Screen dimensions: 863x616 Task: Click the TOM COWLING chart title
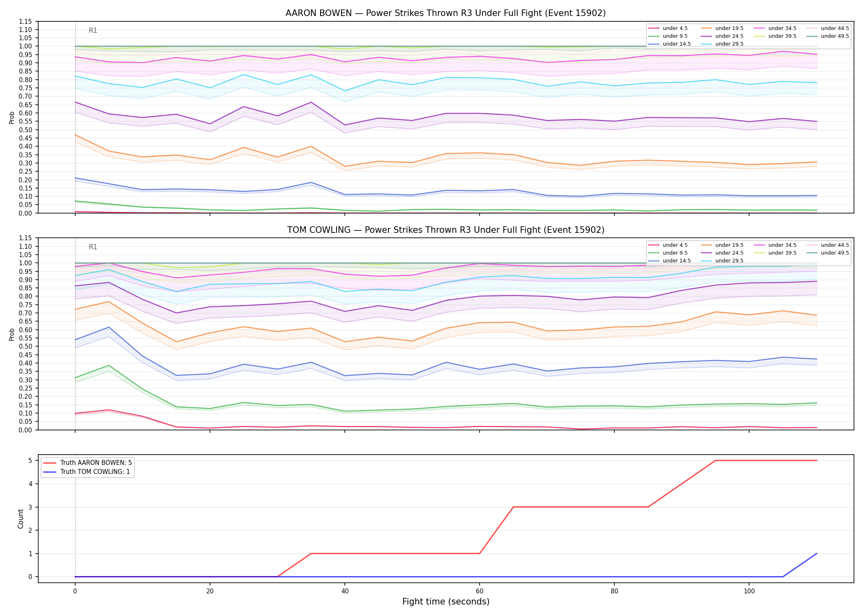click(445, 230)
